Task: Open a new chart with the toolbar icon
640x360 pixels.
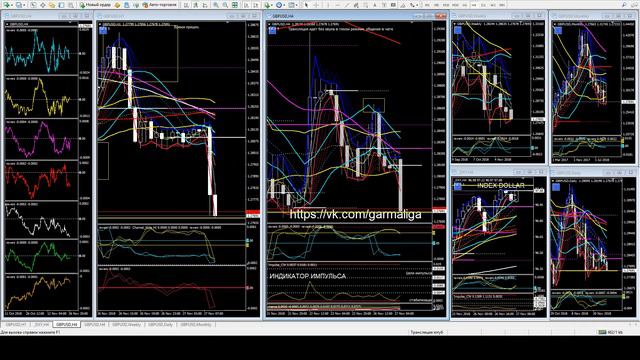Action: [6, 5]
